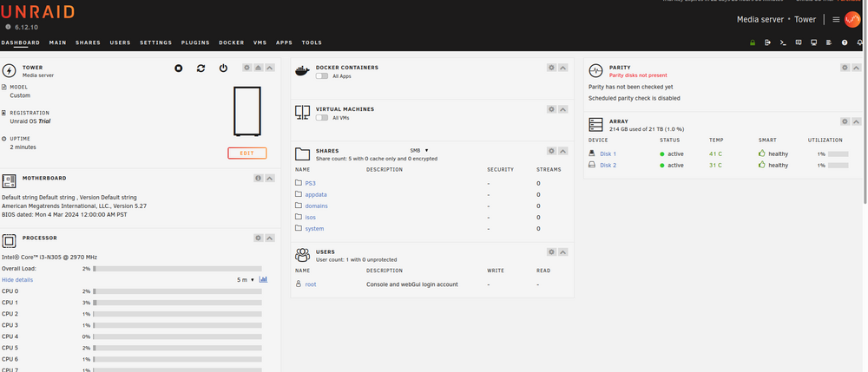
Task: Click the CPU 1 load bar
Action: [x=177, y=303]
